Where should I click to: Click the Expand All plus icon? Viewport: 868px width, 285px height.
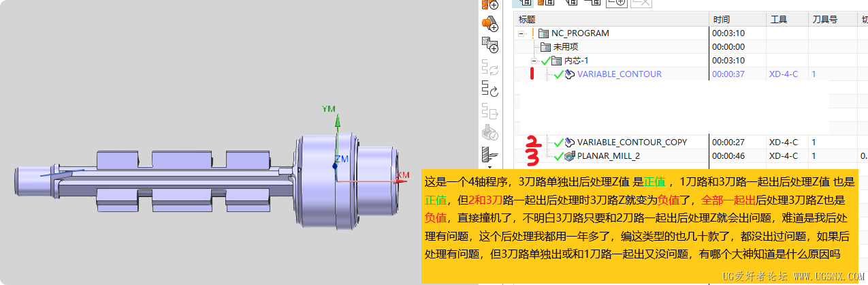[x=617, y=3]
